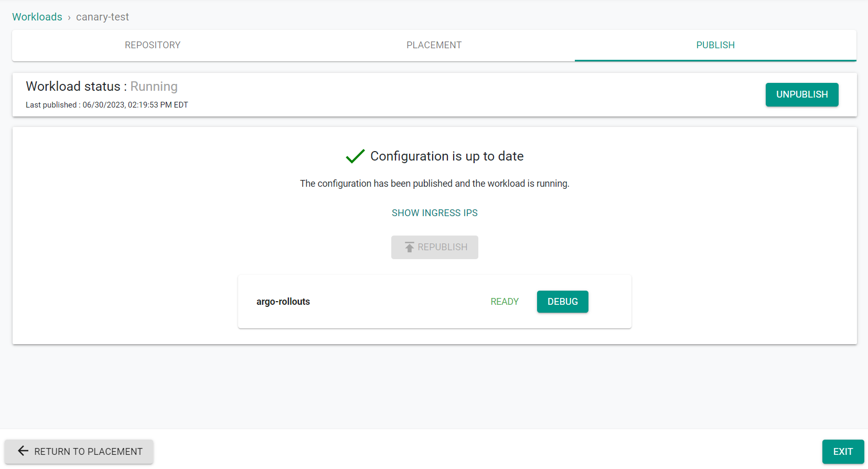The image size is (868, 469).
Task: Open Debug for argo-rollouts
Action: pos(562,302)
